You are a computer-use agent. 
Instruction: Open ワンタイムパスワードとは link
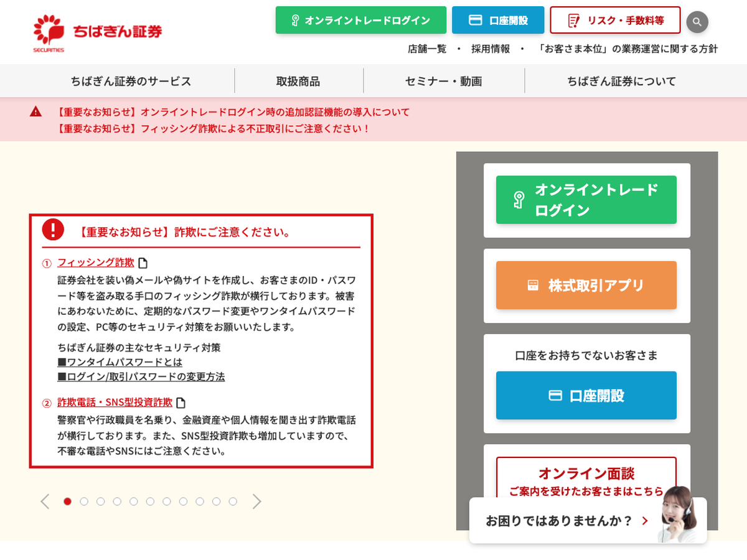pos(120,362)
